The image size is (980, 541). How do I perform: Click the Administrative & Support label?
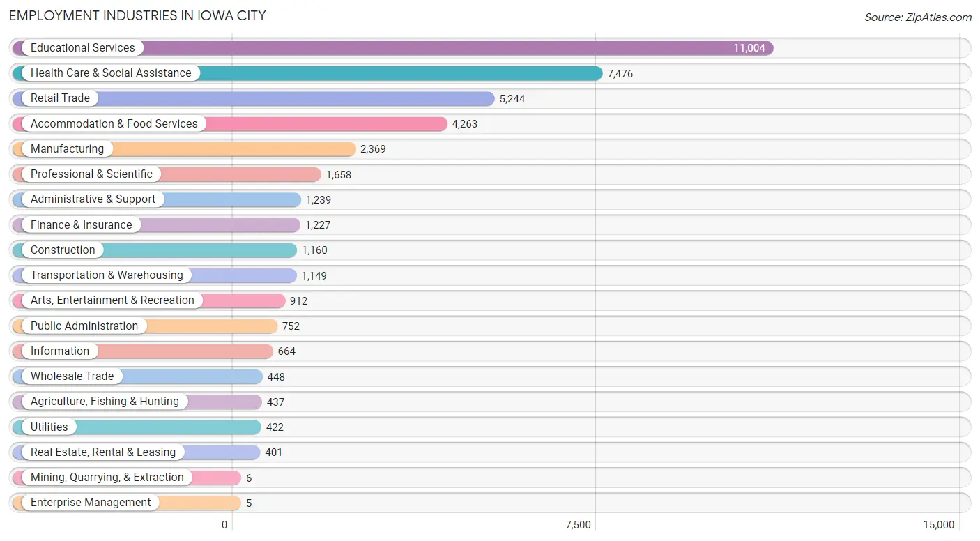tap(93, 199)
